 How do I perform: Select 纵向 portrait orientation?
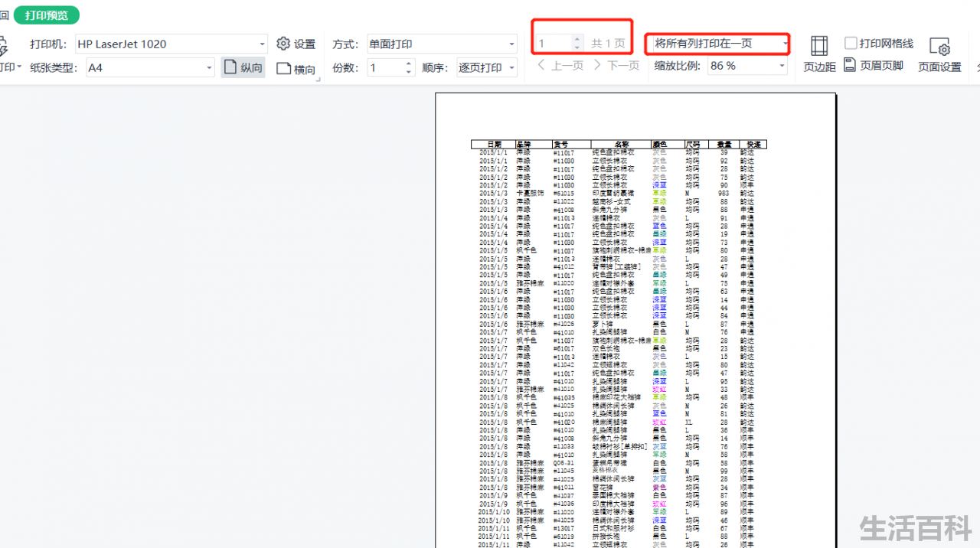pyautogui.click(x=243, y=67)
